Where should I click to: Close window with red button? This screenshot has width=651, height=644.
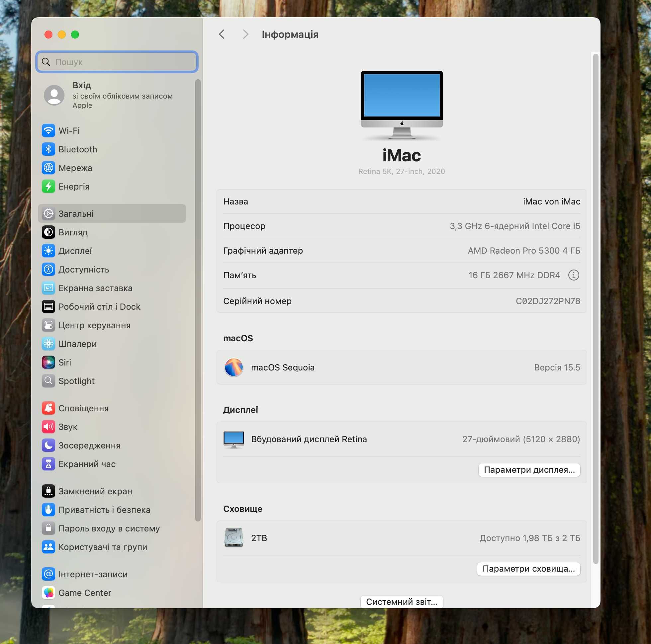48,34
